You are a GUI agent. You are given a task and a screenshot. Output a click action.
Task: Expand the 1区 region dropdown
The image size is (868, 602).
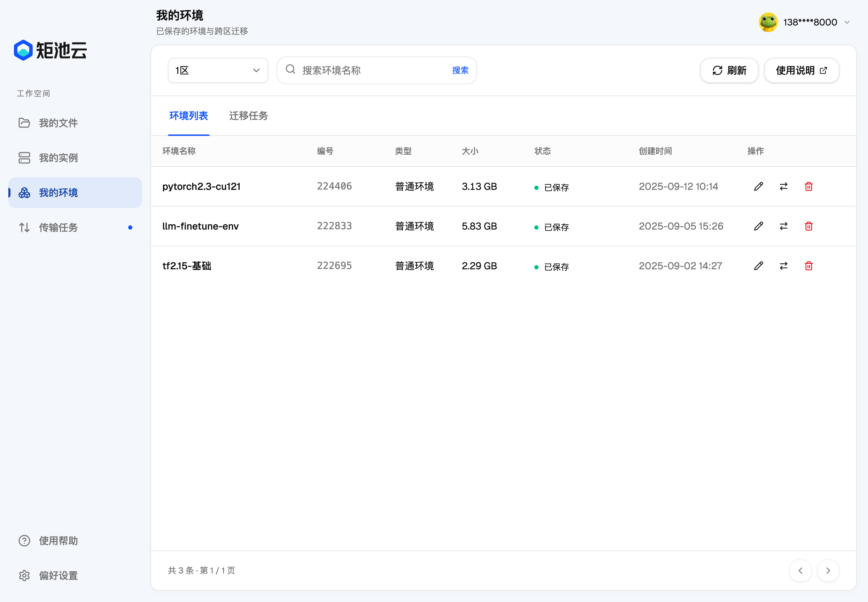(x=218, y=70)
